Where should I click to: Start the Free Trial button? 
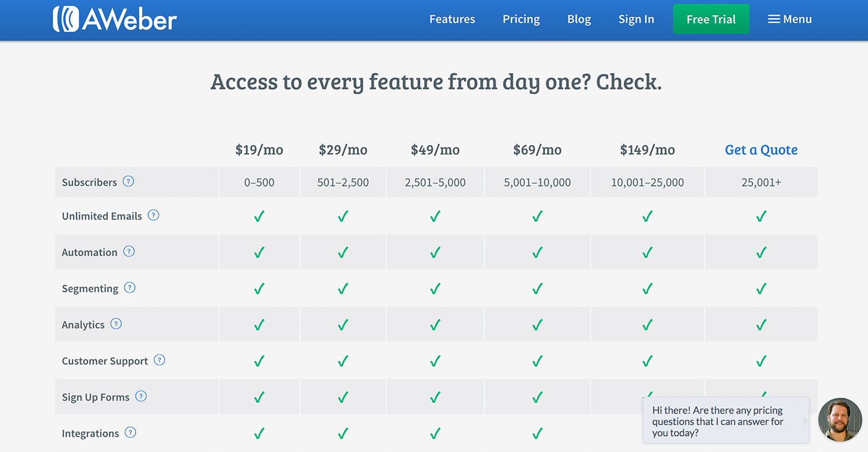point(711,19)
